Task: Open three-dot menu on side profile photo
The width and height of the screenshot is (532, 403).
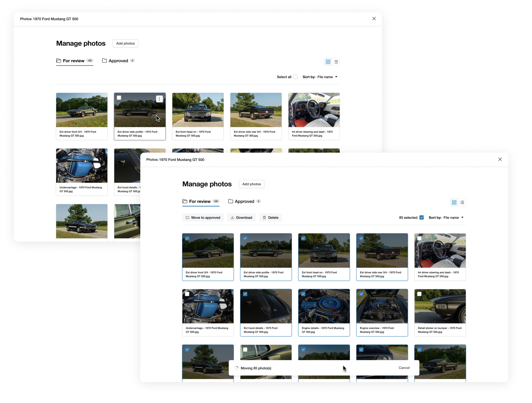Action: [159, 99]
